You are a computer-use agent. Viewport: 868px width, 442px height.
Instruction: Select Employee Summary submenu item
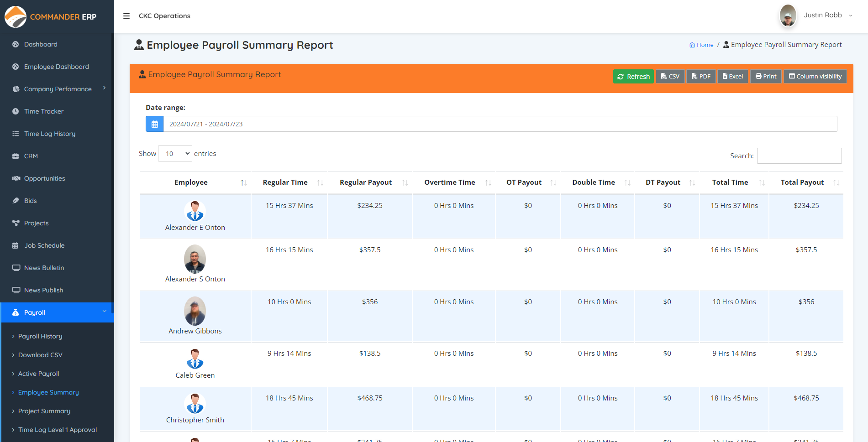[48, 392]
